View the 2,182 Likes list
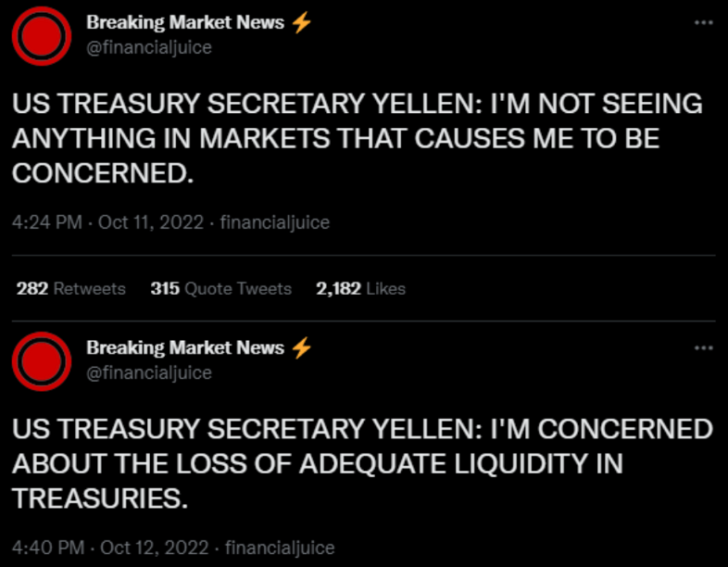Viewport: 728px width, 567px height. pyautogui.click(x=360, y=289)
